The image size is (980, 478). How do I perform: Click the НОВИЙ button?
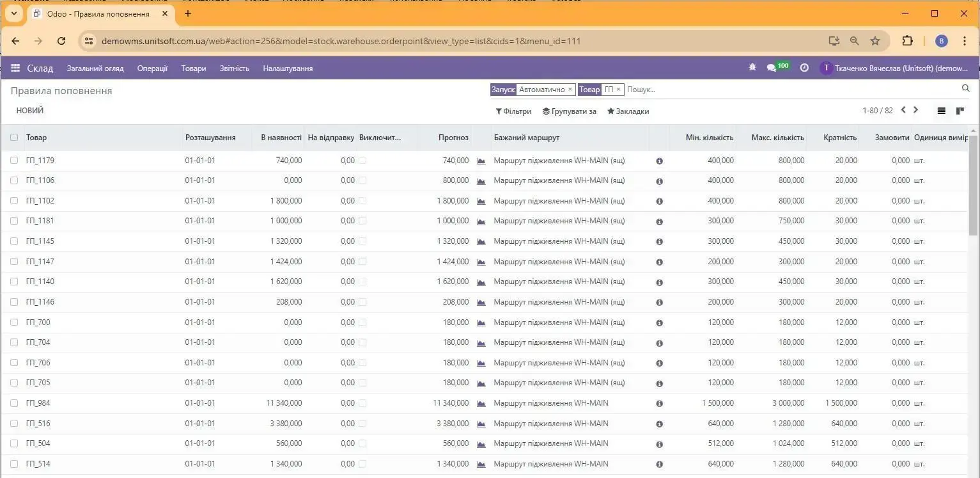point(31,109)
